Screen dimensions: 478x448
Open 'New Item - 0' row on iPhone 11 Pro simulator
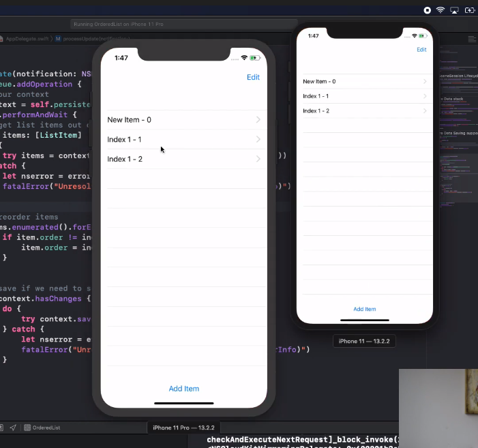pyautogui.click(x=184, y=120)
